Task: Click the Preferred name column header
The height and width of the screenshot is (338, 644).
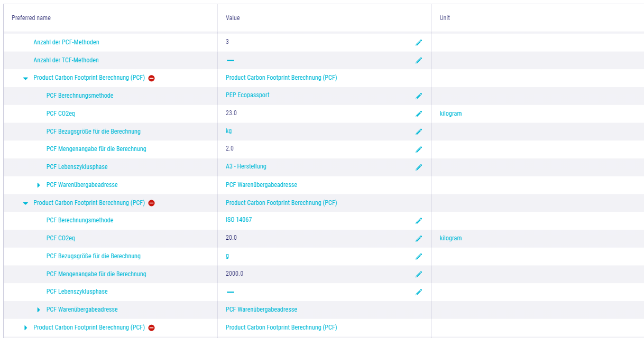Action: [31, 18]
